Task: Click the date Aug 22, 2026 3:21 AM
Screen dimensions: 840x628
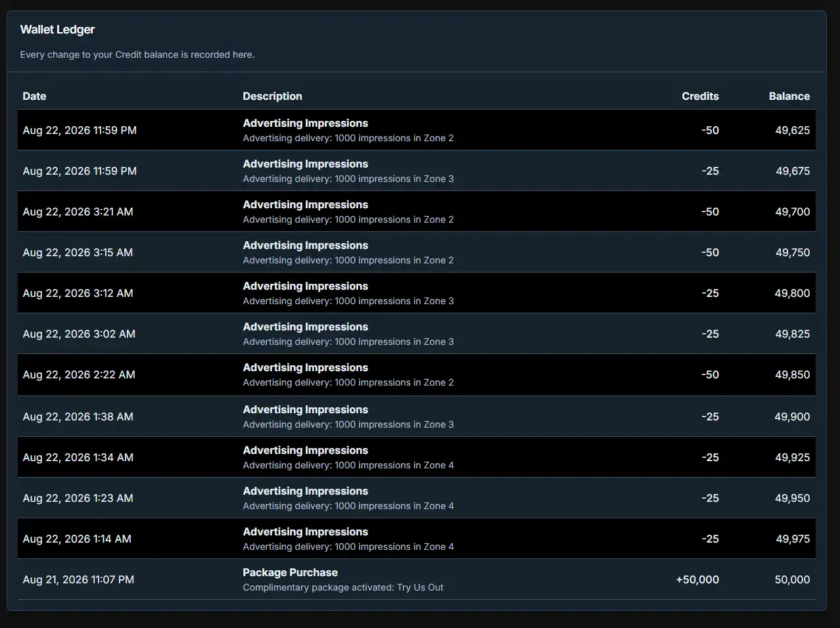Action: tap(78, 212)
